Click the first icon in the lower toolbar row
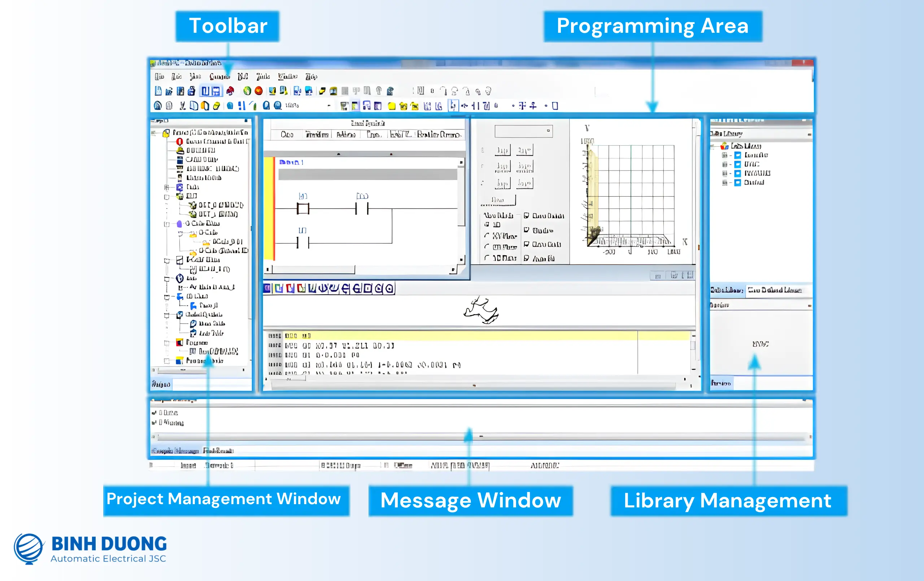This screenshot has height=581, width=924. click(x=157, y=105)
